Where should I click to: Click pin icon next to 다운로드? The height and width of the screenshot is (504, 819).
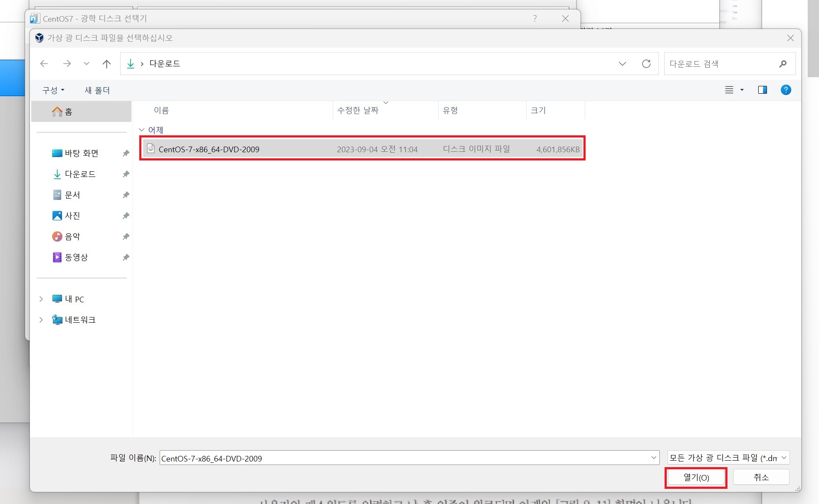point(126,174)
